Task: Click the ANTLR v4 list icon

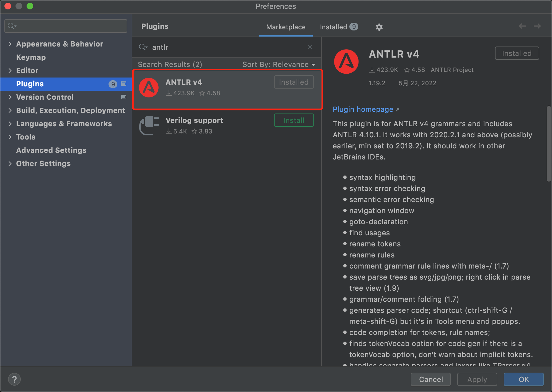Action: (x=149, y=88)
